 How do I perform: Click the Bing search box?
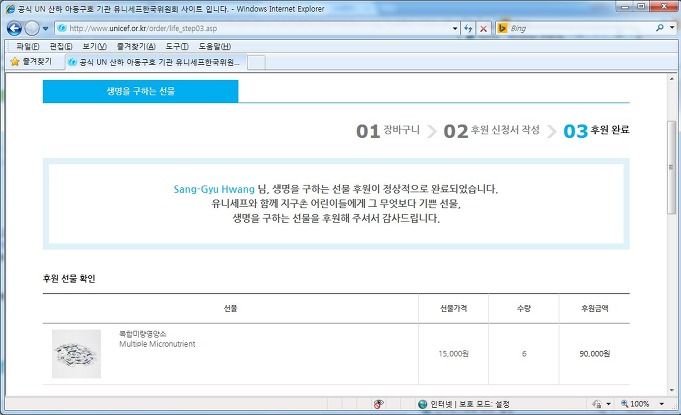point(582,28)
